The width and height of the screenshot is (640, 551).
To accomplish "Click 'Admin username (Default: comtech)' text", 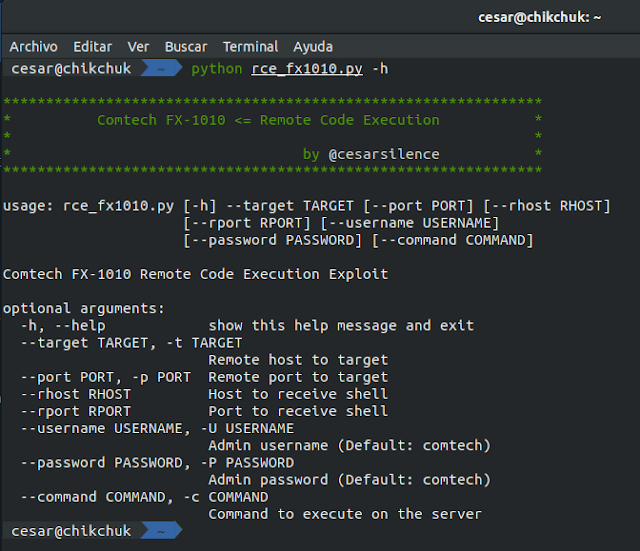I will point(350,446).
